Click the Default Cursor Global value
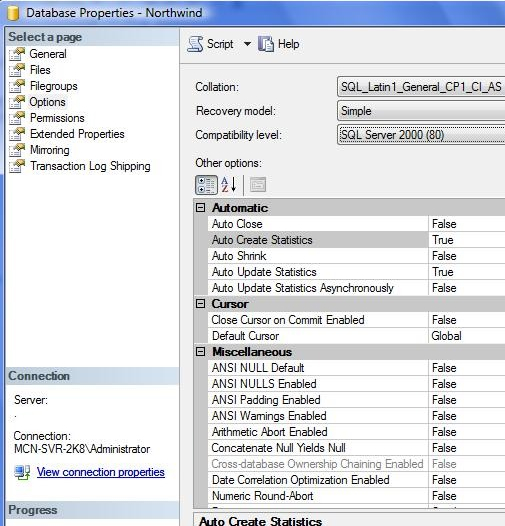 coord(467,336)
